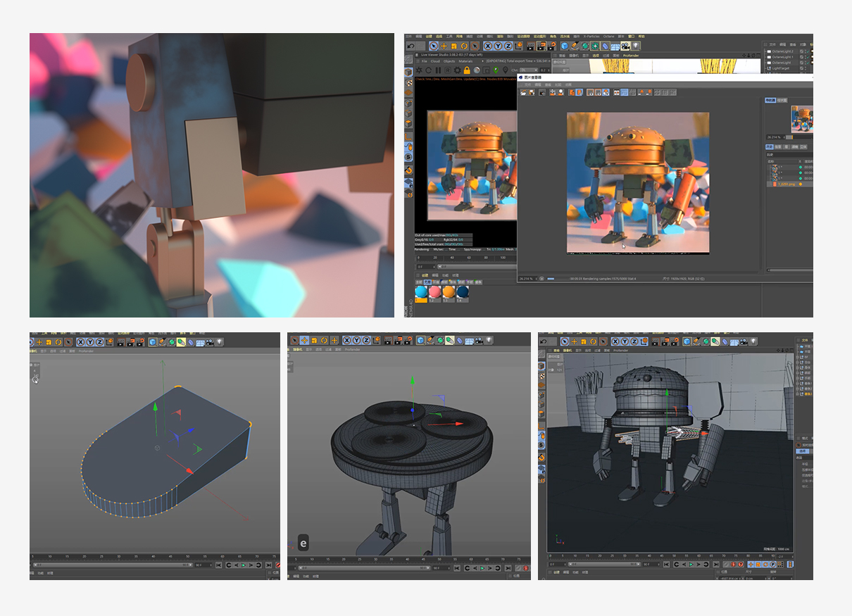Click green pin icon in Live Viewer
This screenshot has width=852, height=616.
496,70
